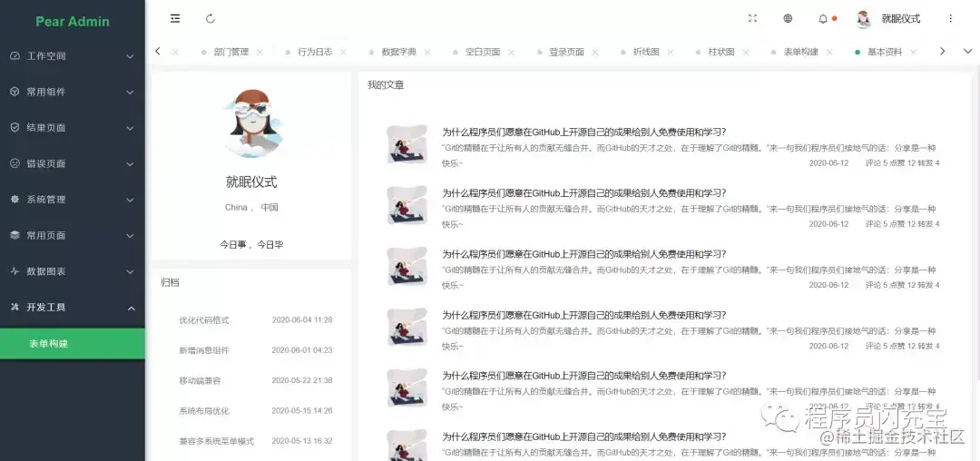Close the 基本资料 tab

914,53
